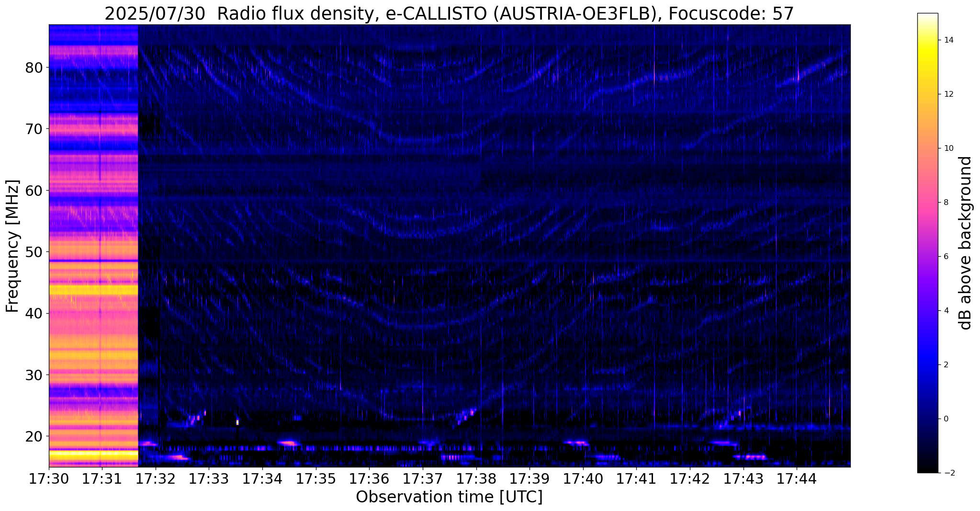Click the colorbar tick label 8

(946, 203)
